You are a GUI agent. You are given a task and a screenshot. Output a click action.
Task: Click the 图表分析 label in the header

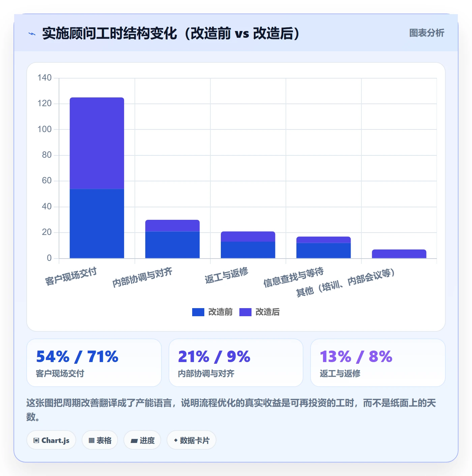426,33
